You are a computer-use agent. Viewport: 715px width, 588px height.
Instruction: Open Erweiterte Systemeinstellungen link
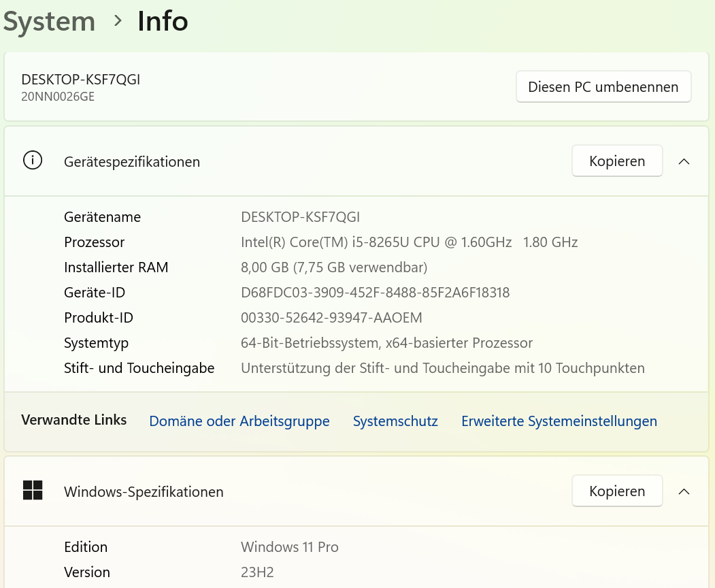pyautogui.click(x=559, y=421)
